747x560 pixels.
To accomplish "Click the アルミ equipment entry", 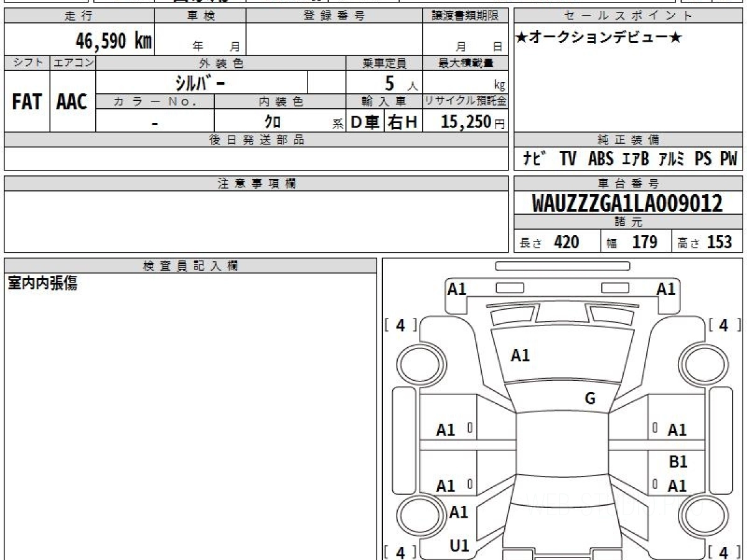I will click(672, 159).
